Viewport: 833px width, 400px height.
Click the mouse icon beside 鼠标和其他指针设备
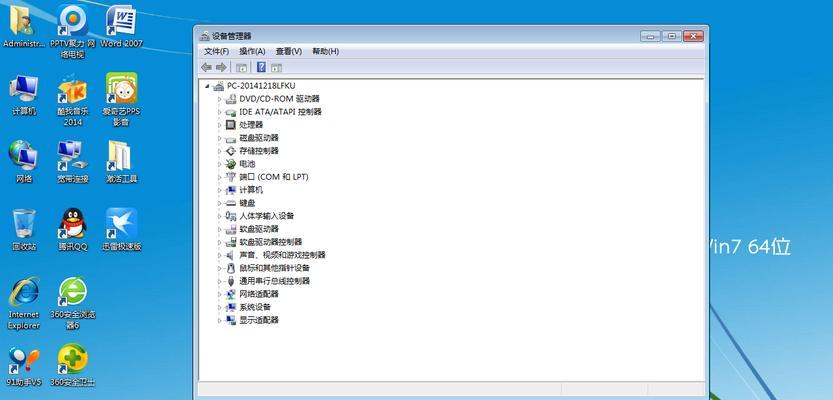231,268
